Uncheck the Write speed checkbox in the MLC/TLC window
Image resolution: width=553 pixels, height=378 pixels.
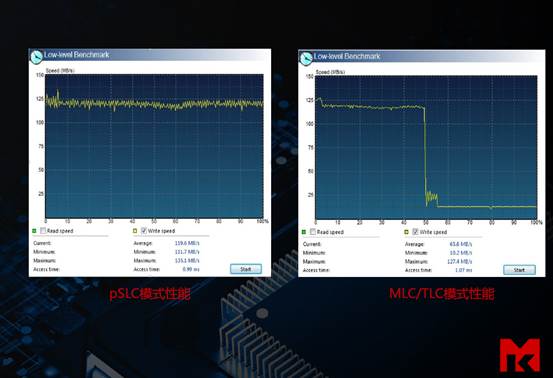click(x=415, y=232)
